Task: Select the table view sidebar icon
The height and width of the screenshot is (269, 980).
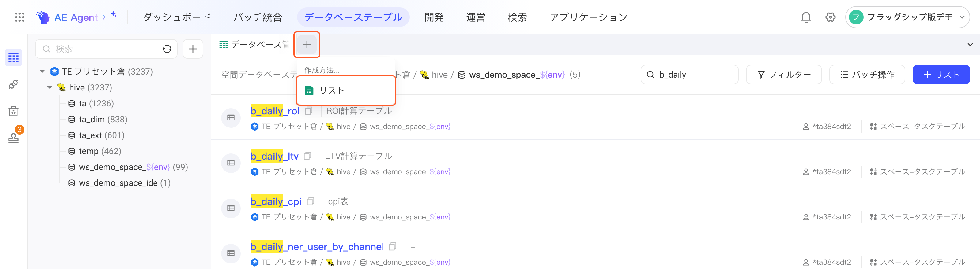Action: click(x=13, y=58)
